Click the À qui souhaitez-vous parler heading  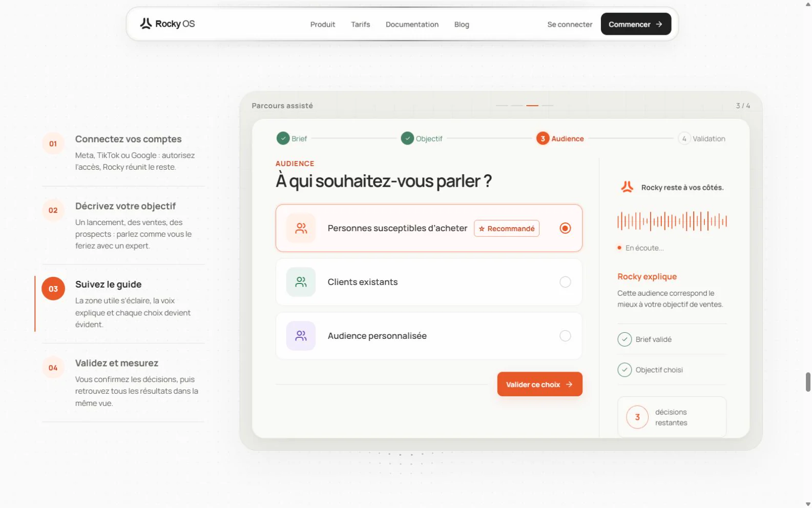tap(384, 181)
